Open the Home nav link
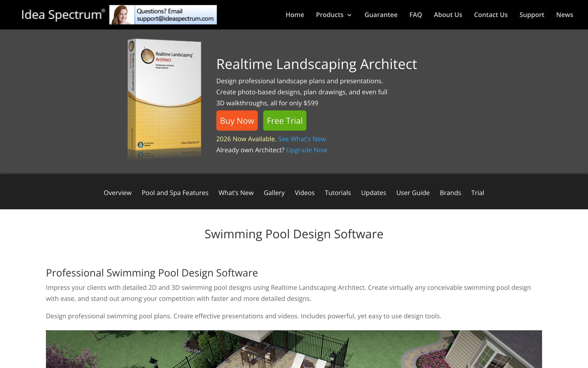Image resolution: width=588 pixels, height=368 pixels. [295, 14]
